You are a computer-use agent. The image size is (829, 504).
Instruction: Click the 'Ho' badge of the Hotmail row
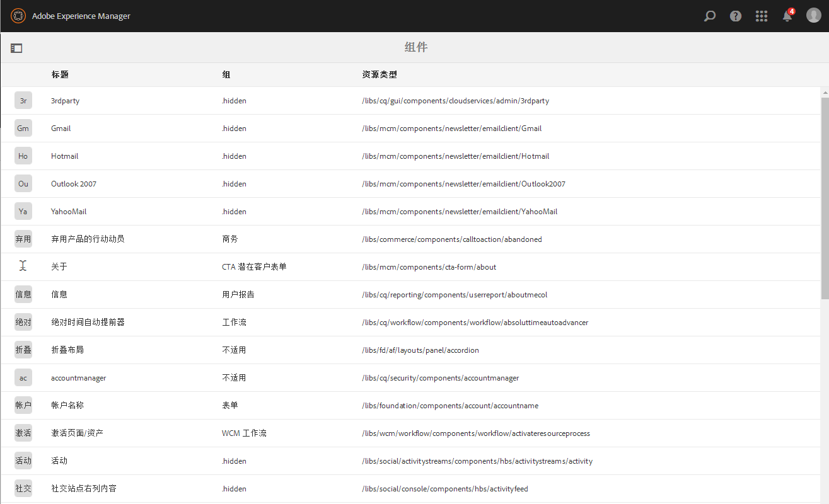(23, 156)
